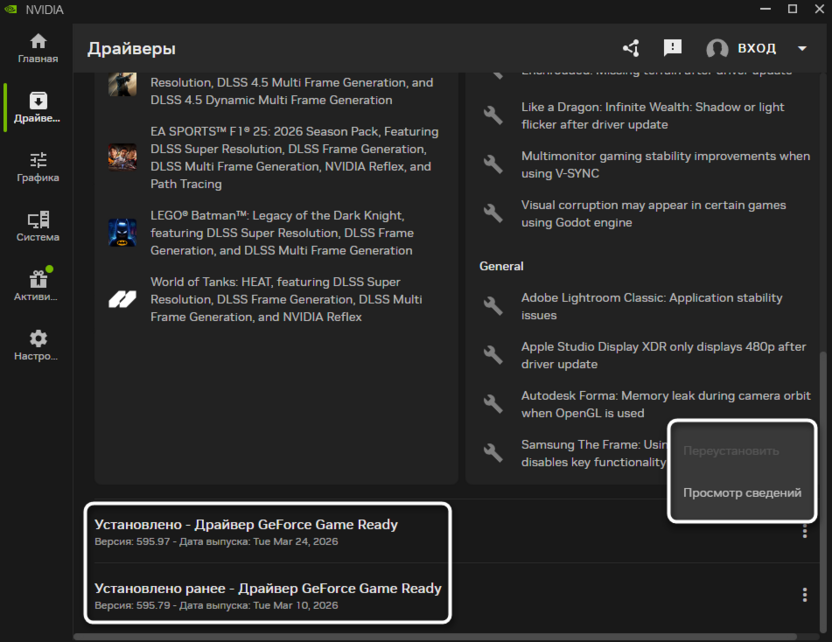
Task: Open the Система section
Action: pos(38,227)
